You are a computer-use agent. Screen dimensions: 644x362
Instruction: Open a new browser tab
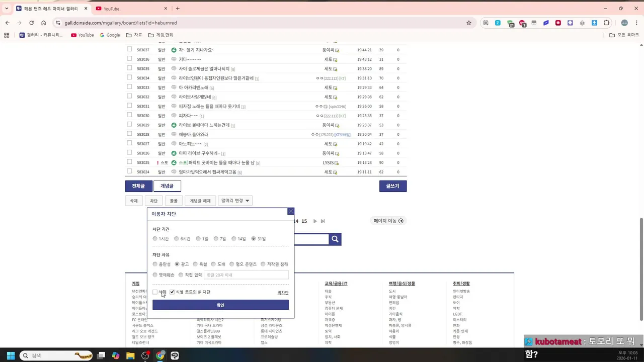point(178,9)
